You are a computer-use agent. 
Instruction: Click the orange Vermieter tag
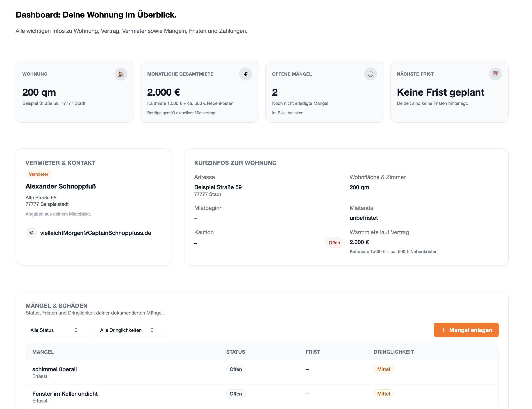39,174
